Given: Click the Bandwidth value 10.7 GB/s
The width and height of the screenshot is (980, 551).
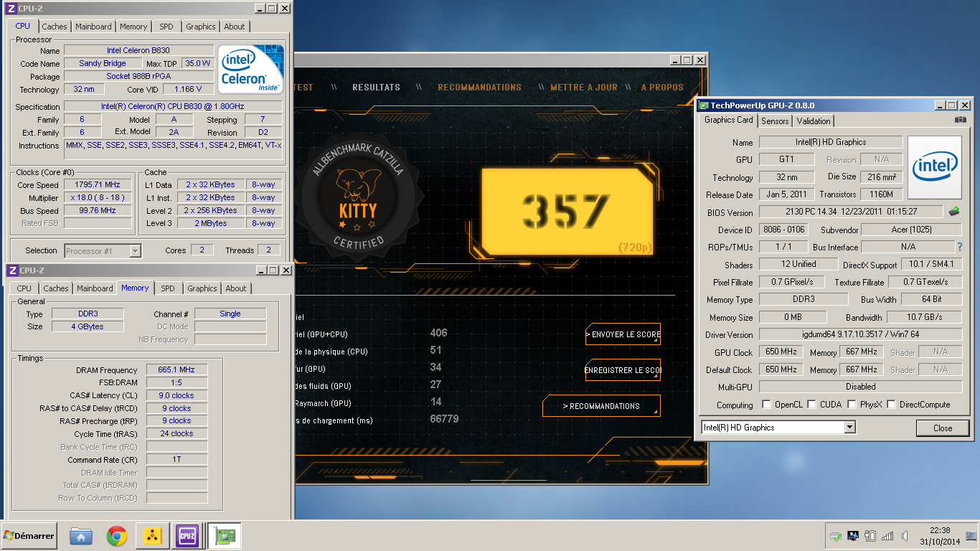Looking at the screenshot, I should 924,317.
